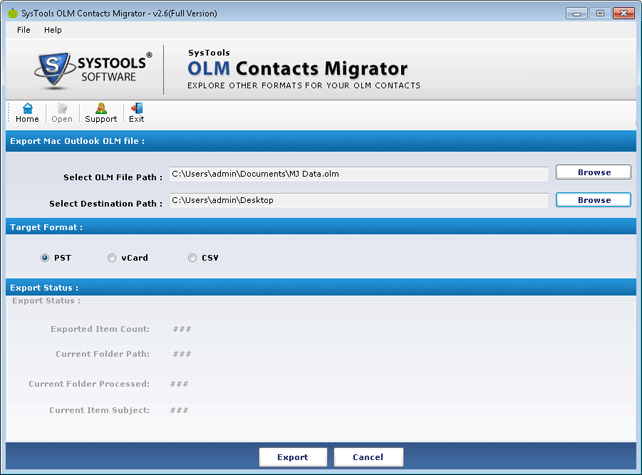Click 'Current Folder Path:' text
Viewport: 642px width, 475px height.
coord(103,354)
